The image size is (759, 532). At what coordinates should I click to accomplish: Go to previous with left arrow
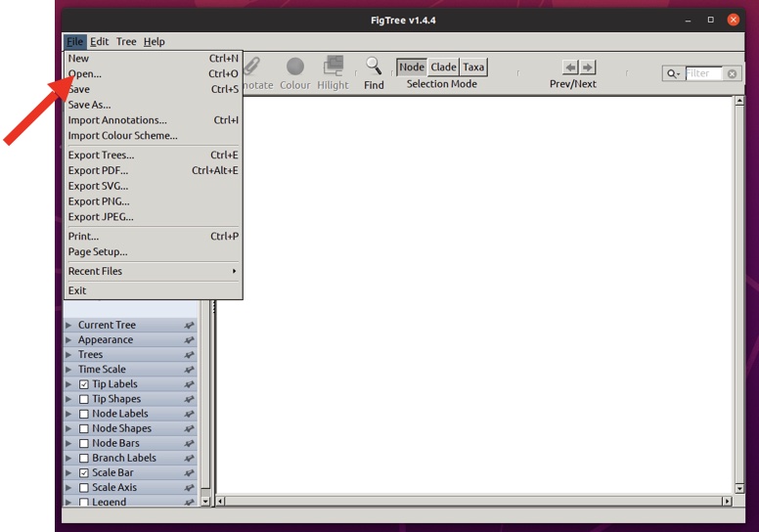(x=570, y=67)
